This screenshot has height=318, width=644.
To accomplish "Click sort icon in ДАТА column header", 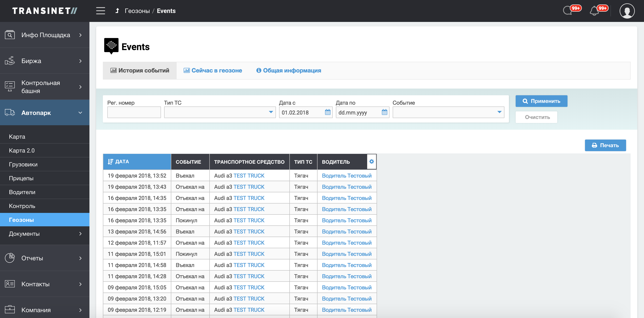I will click(x=110, y=162).
